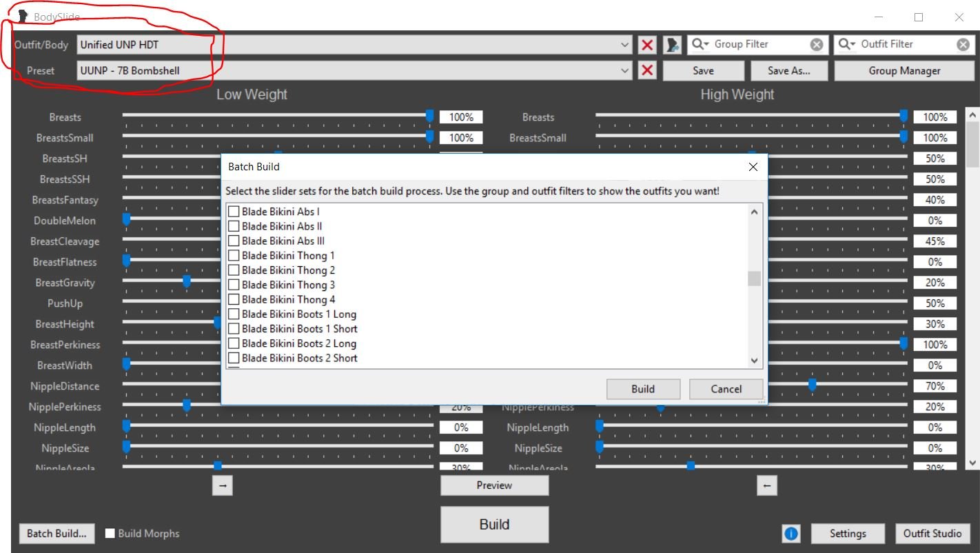Open the Group Manager
Screen dimensions: 980x553
[x=904, y=70]
